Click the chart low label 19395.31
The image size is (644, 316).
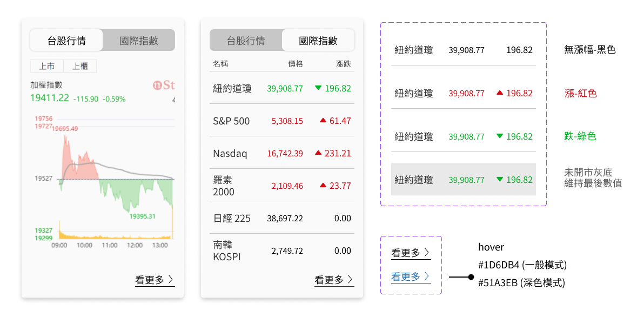click(x=143, y=216)
